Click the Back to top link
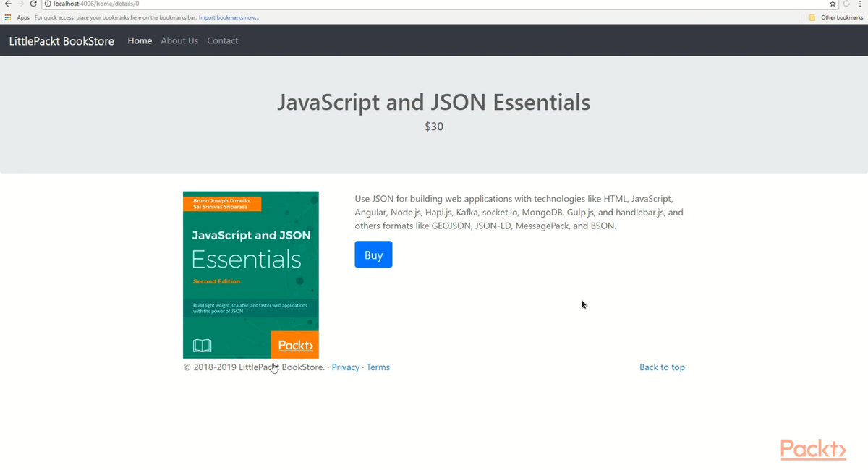The image size is (868, 470). [x=662, y=367]
